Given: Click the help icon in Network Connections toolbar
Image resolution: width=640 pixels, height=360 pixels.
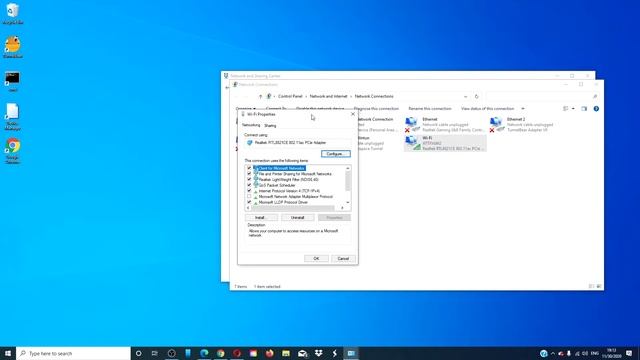Looking at the screenshot, I should coord(596,109).
